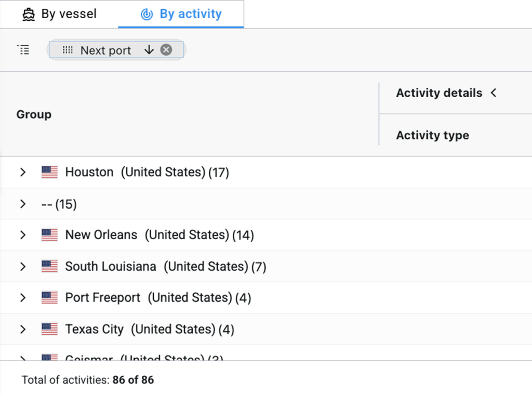Select South Louisiana (United States) (7) text

[166, 267]
